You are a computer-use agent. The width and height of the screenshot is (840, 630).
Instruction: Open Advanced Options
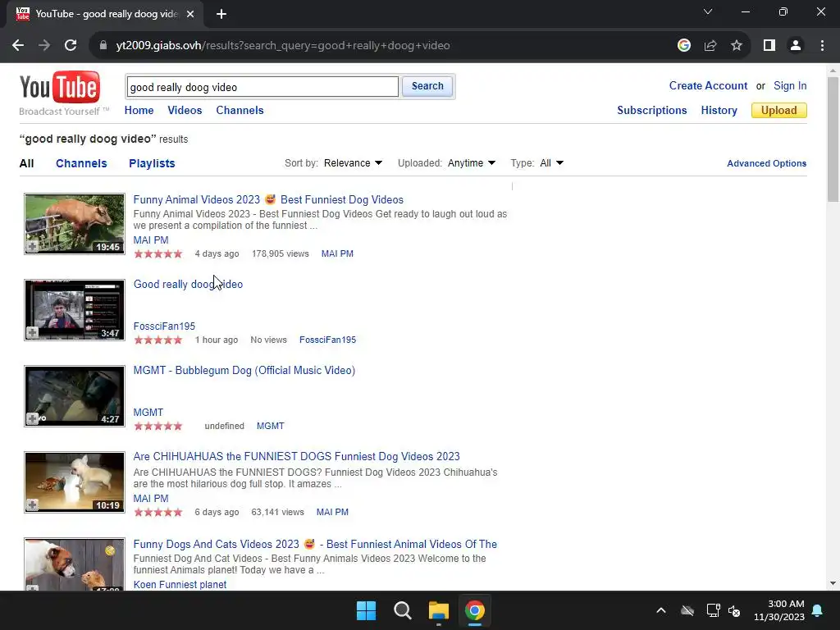point(767,163)
